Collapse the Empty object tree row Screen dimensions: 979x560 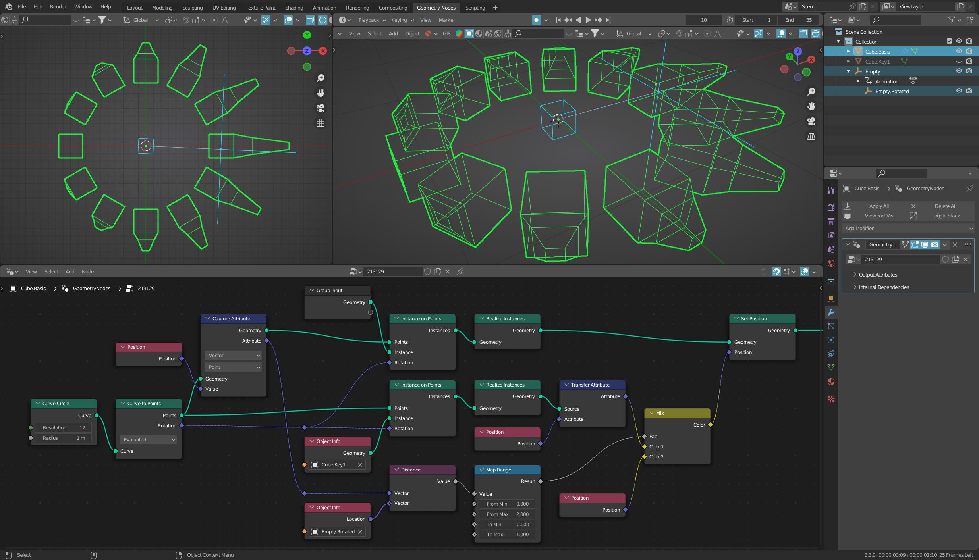pyautogui.click(x=848, y=71)
